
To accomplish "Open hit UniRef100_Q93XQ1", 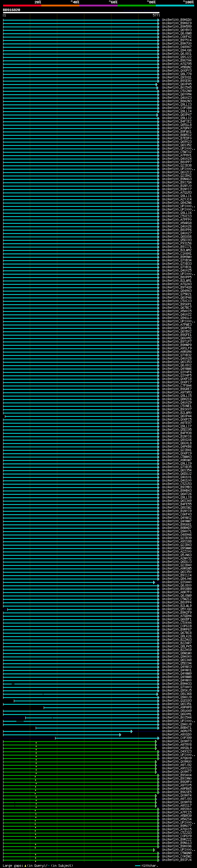I will 177,78.
